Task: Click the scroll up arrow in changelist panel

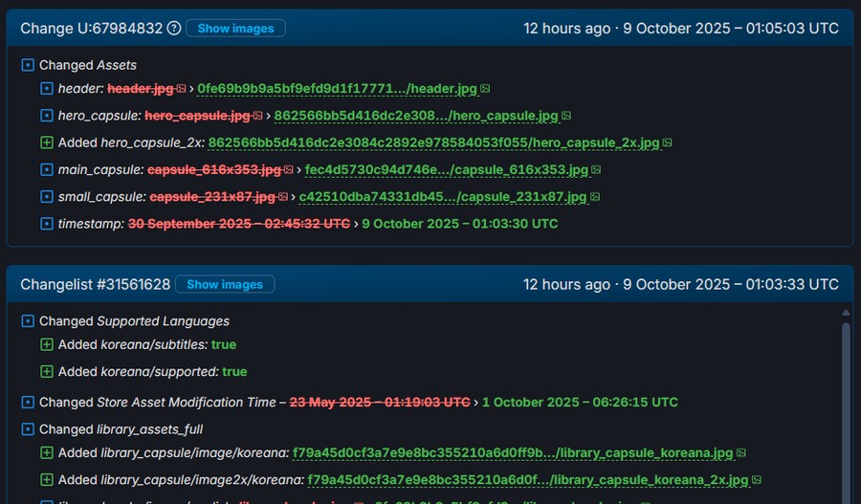Action: click(846, 313)
